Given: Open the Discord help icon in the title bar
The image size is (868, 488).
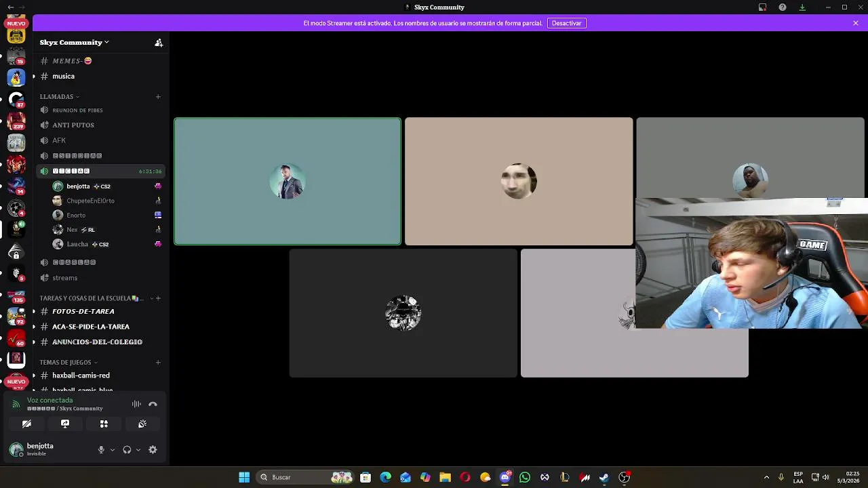Looking at the screenshot, I should tap(783, 7).
